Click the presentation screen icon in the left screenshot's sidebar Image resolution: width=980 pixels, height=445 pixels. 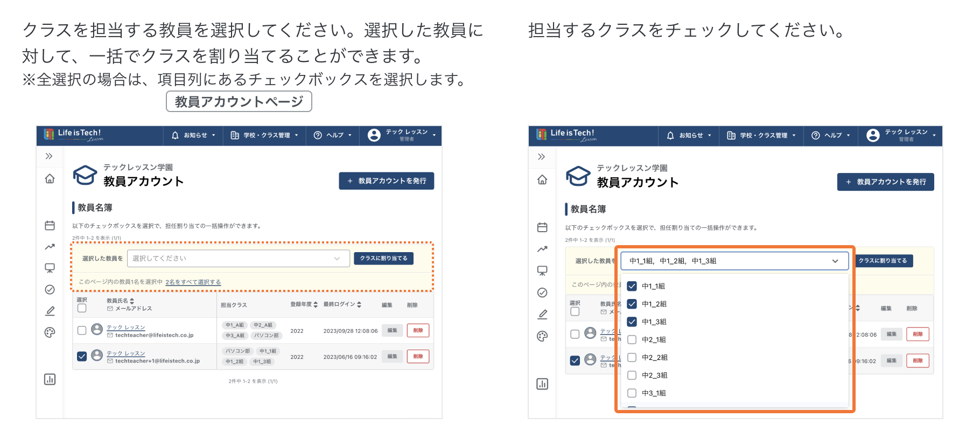(x=50, y=268)
